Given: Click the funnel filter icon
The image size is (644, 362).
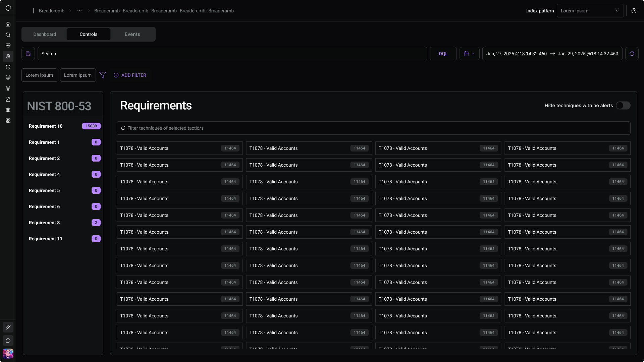Looking at the screenshot, I should (103, 75).
